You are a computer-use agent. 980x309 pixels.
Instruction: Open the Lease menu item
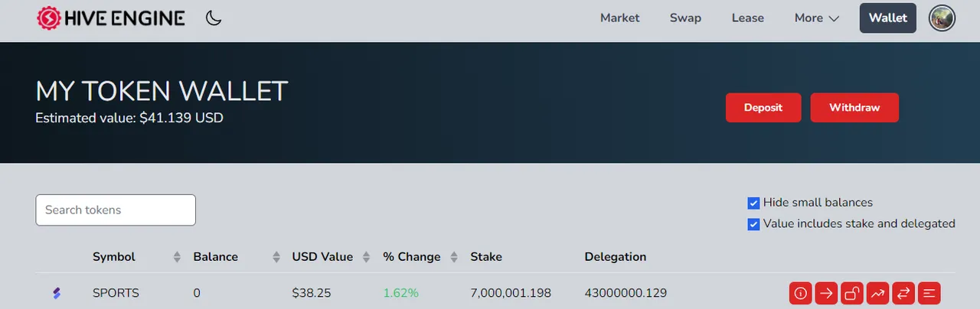click(x=748, y=18)
